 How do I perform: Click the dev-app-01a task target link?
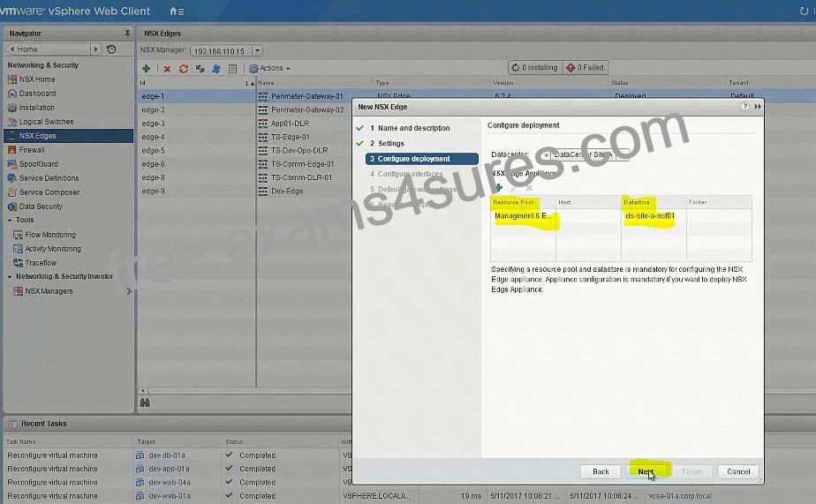pos(169,469)
